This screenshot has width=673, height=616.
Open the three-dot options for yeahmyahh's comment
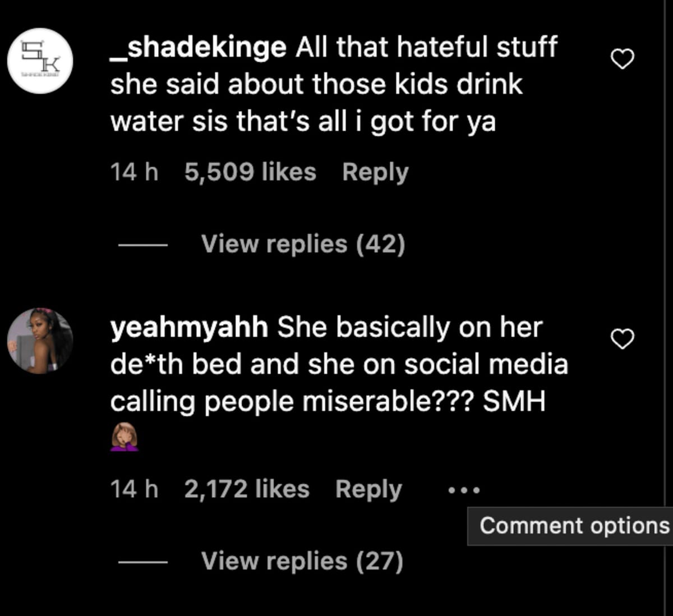click(x=463, y=489)
